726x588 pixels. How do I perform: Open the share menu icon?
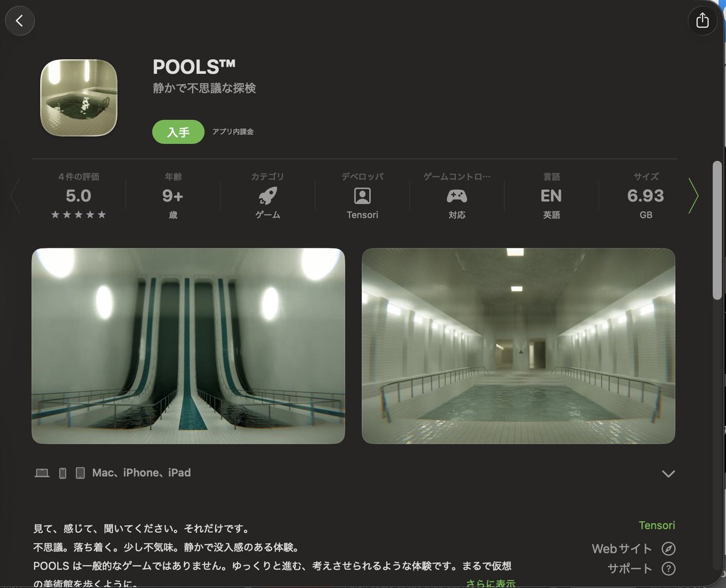pos(702,21)
